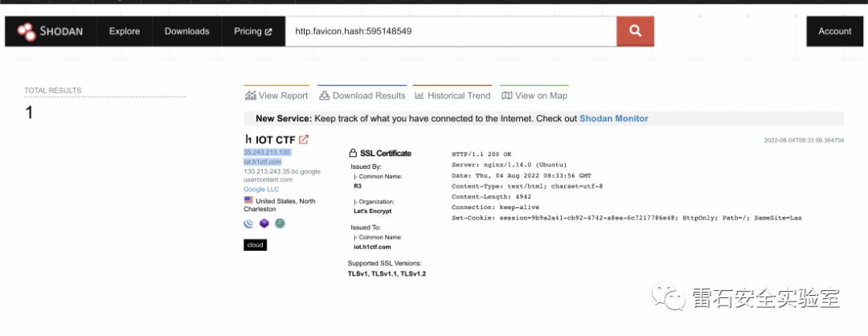This screenshot has height=336, width=868.
Task: Select the issued-to common name iot.h1ctf.com
Action: (x=372, y=247)
